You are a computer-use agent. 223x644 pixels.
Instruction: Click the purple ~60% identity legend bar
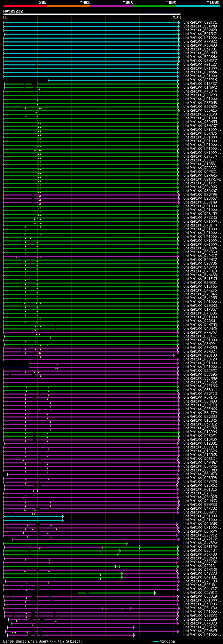point(111,6)
